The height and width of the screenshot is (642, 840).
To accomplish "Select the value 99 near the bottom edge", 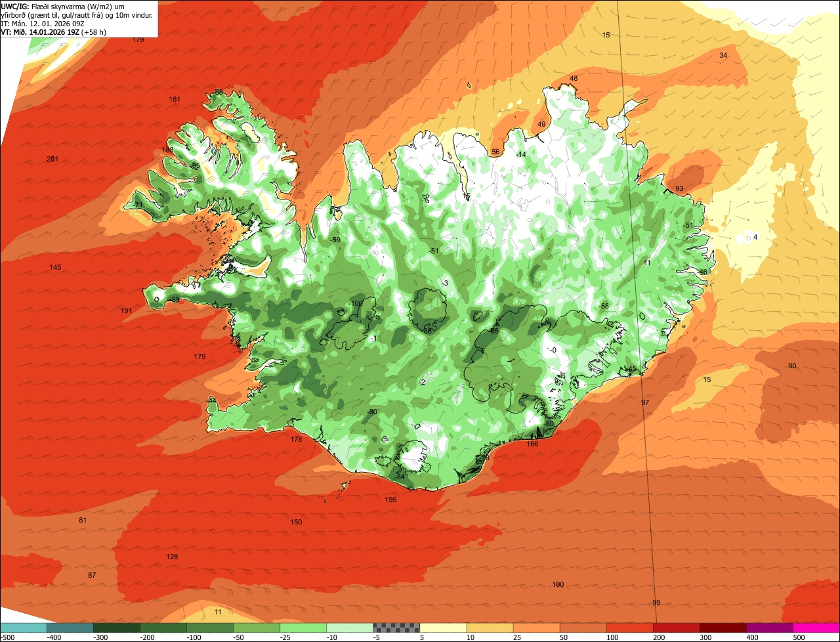I will [x=656, y=603].
